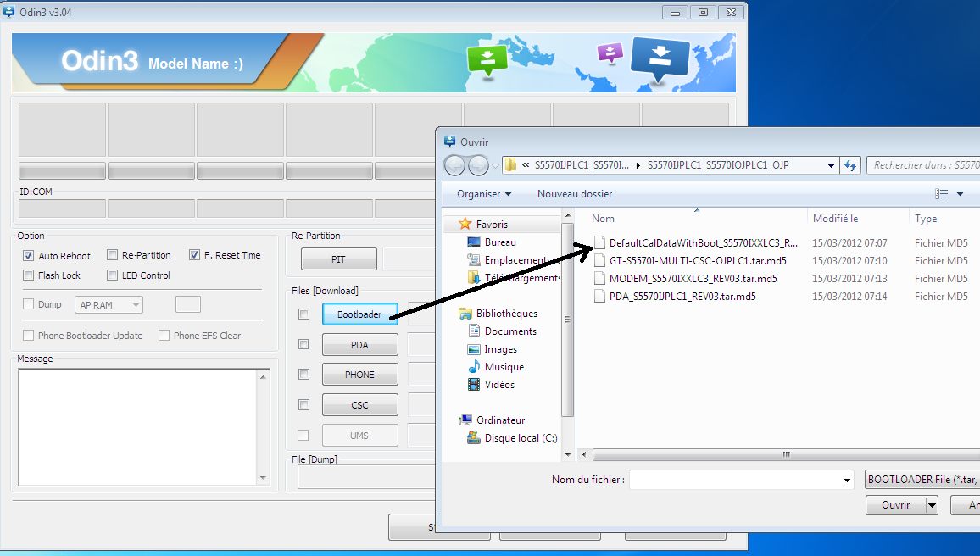Click the Odin3 app icon in title bar
This screenshot has height=556, width=980.
tap(9, 12)
